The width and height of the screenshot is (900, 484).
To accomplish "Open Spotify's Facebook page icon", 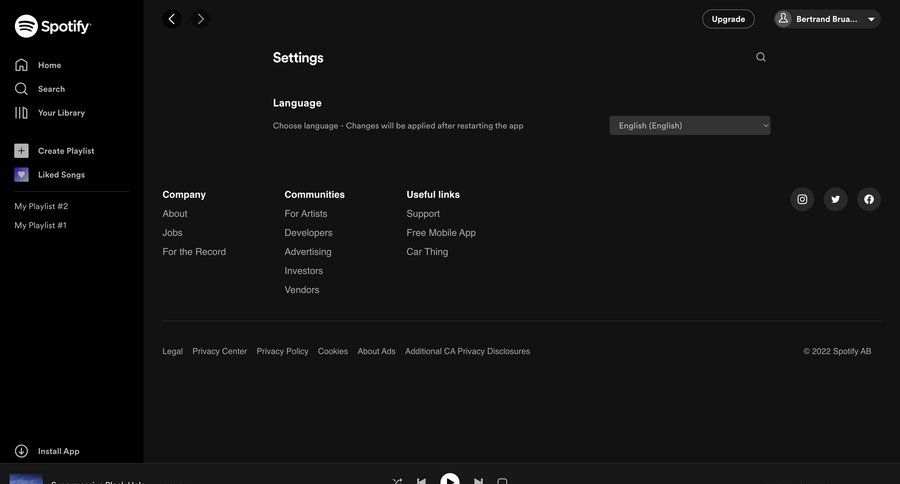I will (869, 199).
